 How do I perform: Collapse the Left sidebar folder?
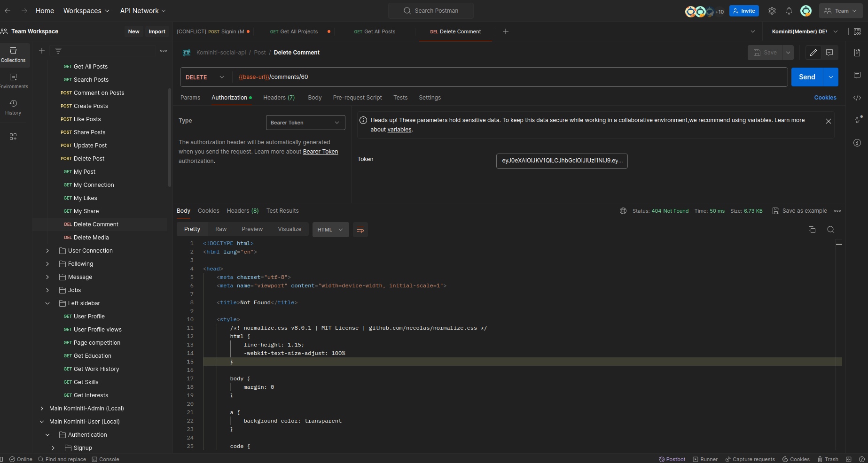click(x=47, y=303)
